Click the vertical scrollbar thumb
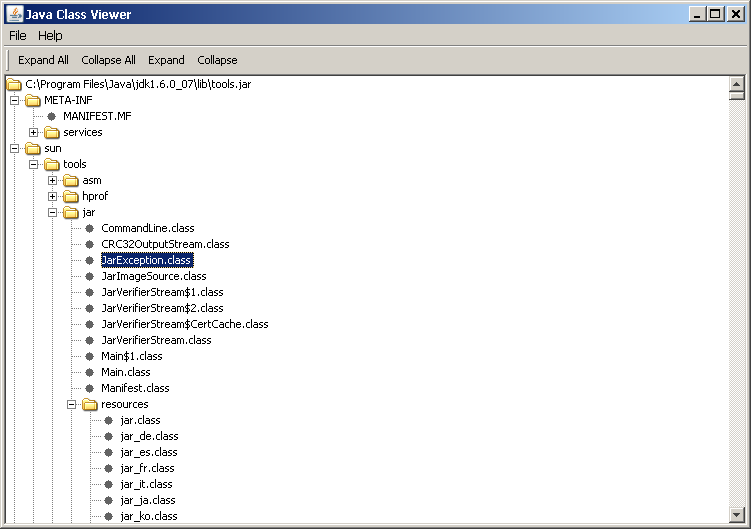This screenshot has height=529, width=751. point(737,95)
